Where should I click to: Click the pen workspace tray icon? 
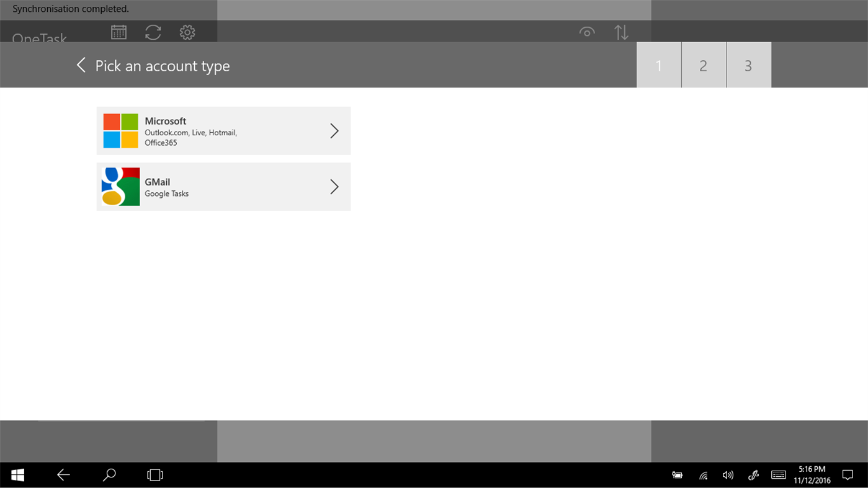[x=753, y=476]
